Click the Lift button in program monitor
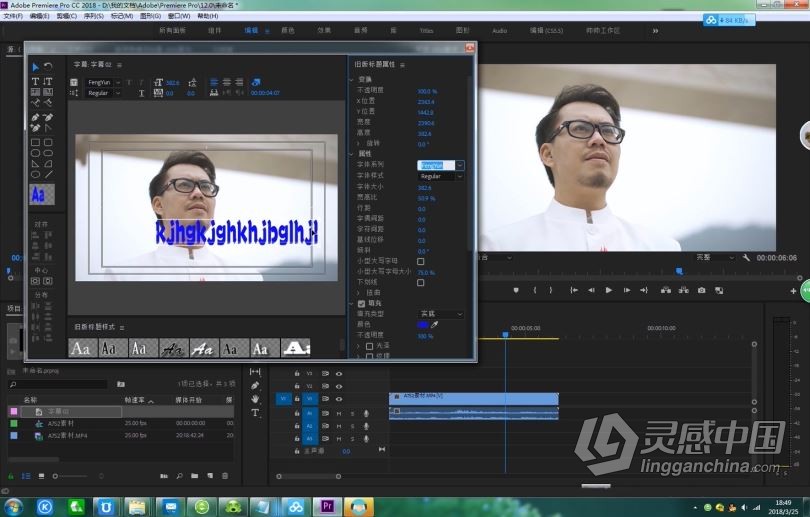The width and height of the screenshot is (810, 517). pos(666,290)
